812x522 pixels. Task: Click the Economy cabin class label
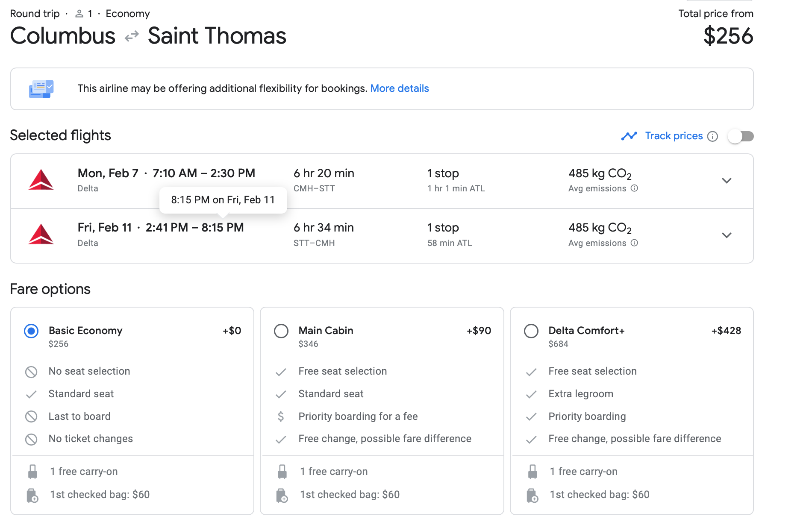pos(128,14)
